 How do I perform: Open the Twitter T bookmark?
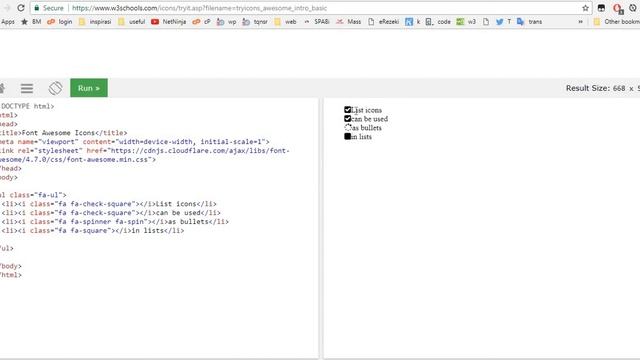pyautogui.click(x=503, y=22)
